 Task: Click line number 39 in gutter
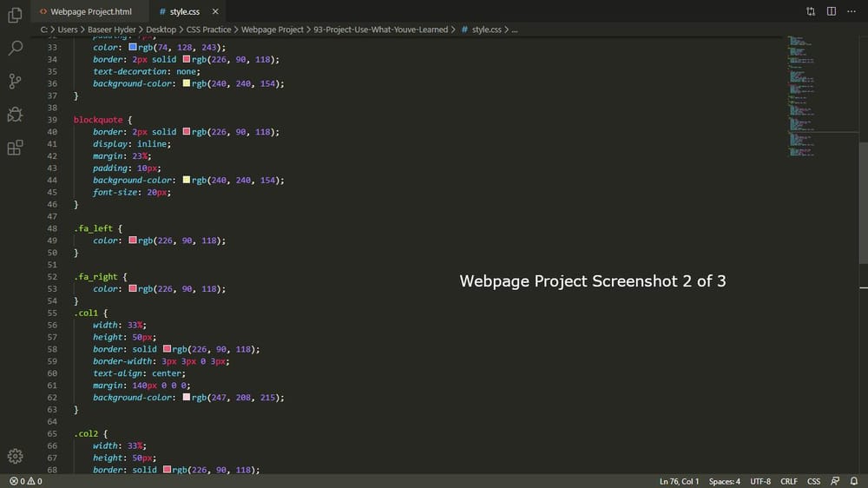[x=52, y=120]
